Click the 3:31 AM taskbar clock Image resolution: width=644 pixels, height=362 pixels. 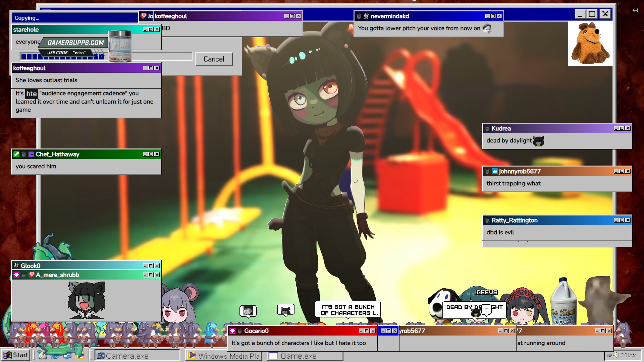[x=628, y=355]
